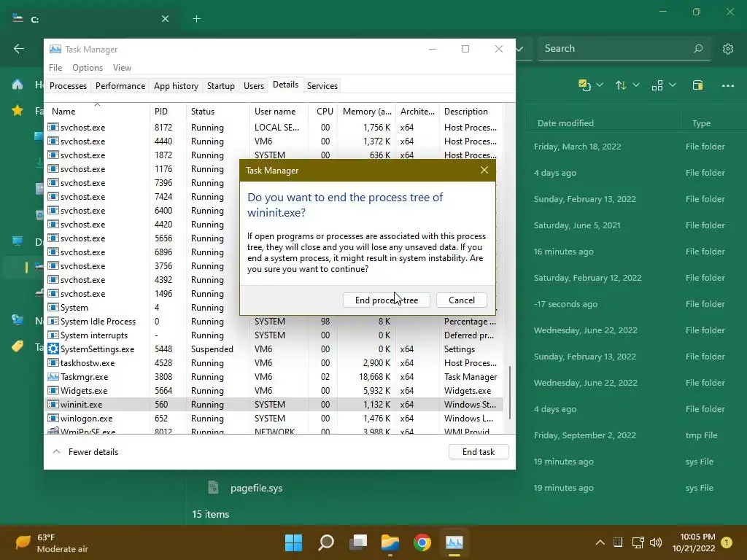Open taskbar Search
The width and height of the screenshot is (747, 560).
[326, 542]
